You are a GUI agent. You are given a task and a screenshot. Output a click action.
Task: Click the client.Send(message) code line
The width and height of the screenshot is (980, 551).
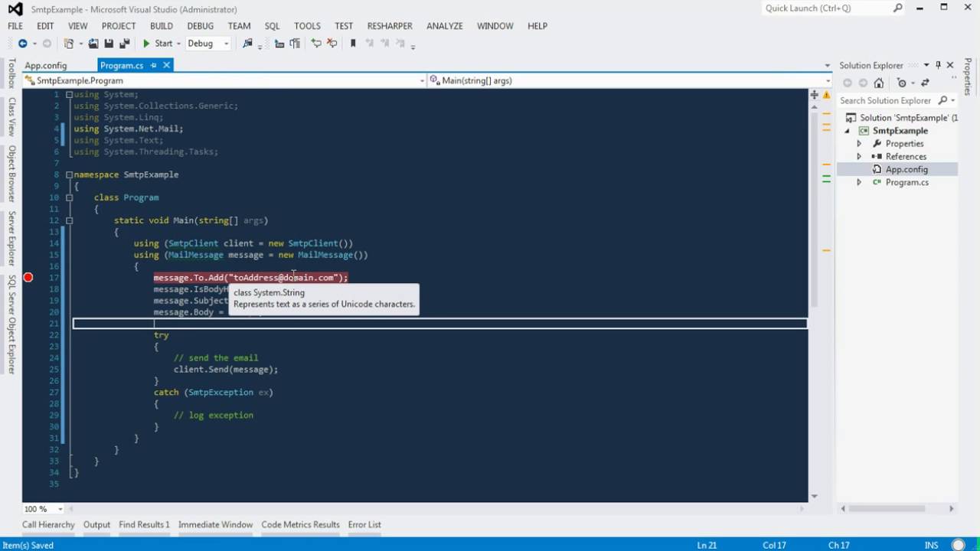point(226,369)
